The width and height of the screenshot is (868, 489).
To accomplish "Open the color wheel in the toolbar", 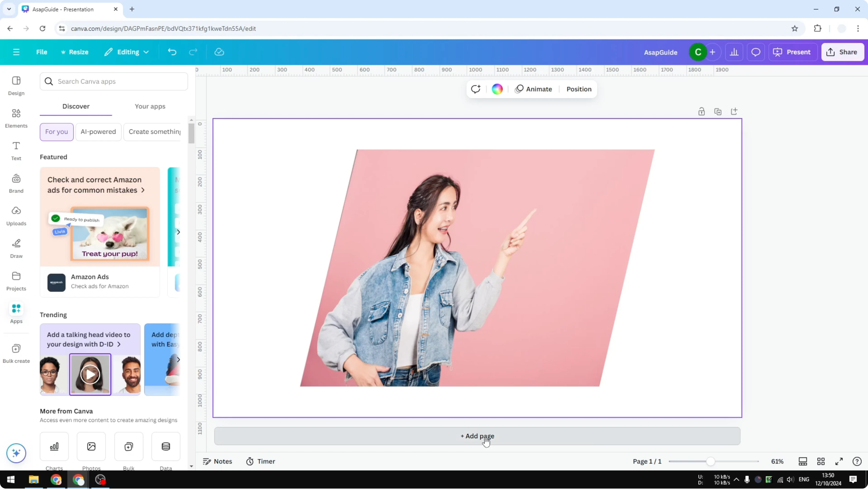I will 497,89.
